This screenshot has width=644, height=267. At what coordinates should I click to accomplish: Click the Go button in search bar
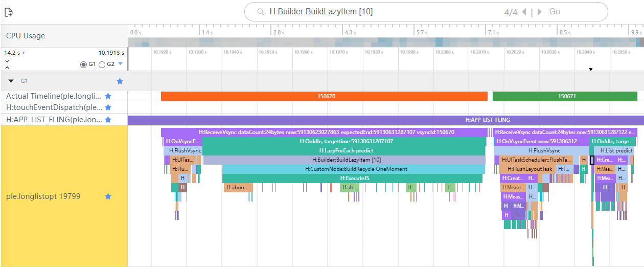click(555, 12)
